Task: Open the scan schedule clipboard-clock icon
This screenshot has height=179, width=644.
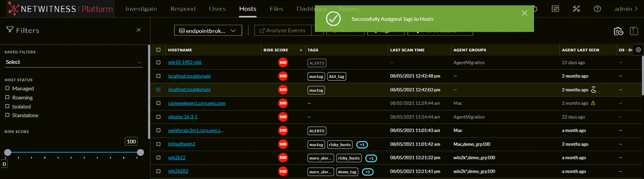Action: (618, 31)
